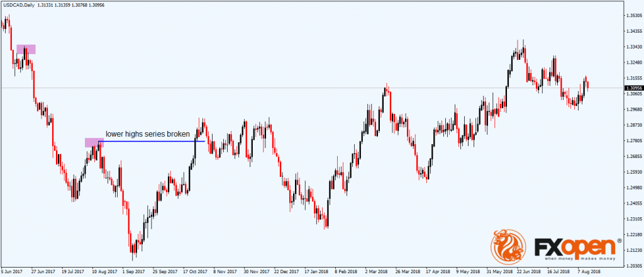Select the pink rectangle near June 2017 high
This screenshot has width=644, height=277.
point(26,49)
